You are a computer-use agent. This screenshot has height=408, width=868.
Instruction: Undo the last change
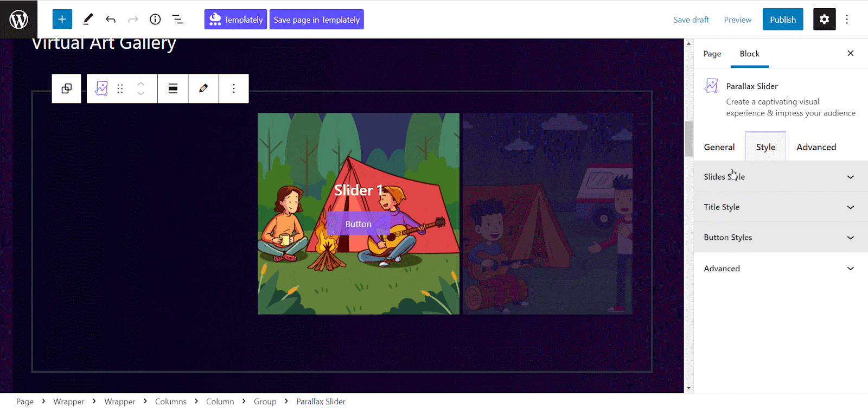coord(111,20)
